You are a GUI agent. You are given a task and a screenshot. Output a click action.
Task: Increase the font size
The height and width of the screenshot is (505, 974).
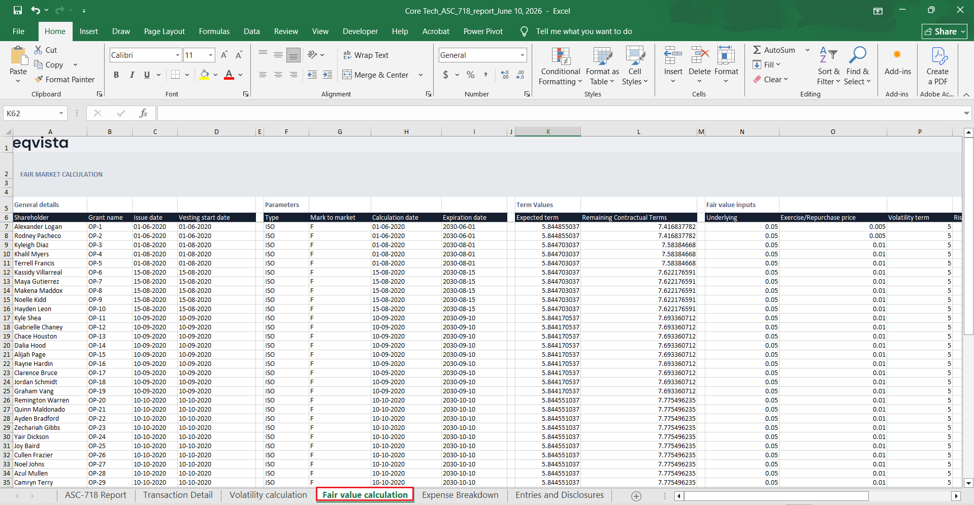224,55
